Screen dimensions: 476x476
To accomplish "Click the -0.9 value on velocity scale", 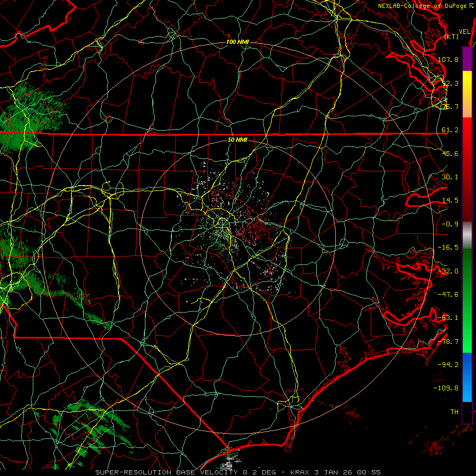I will click(450, 224).
